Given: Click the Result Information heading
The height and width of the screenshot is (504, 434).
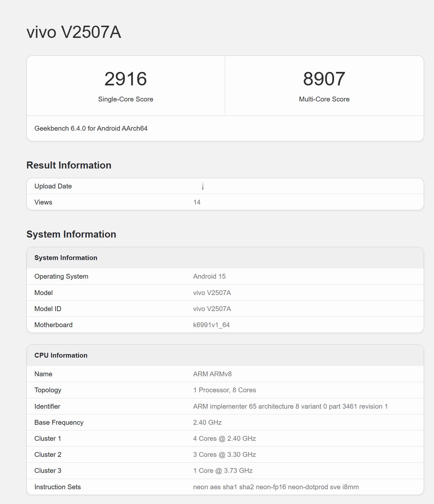Looking at the screenshot, I should click(x=69, y=165).
